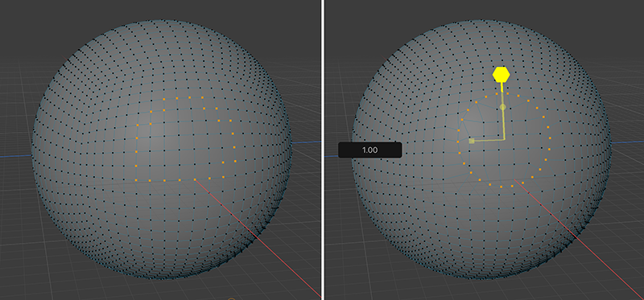Click the partial orange circle icon at the bottom edge
644x300 pixels.
point(232,298)
